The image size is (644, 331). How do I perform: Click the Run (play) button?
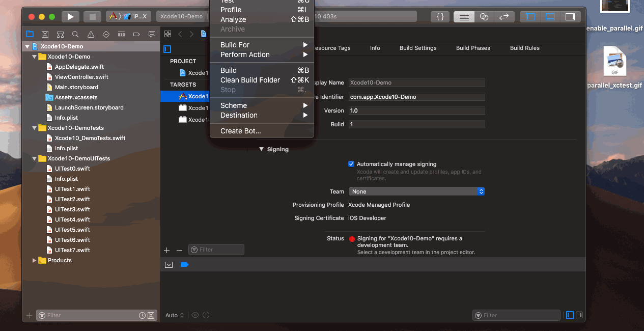pos(70,17)
